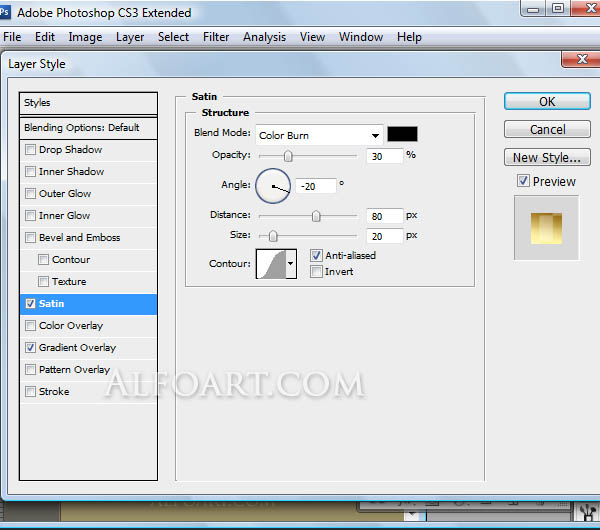Click the Angle dial control
The width and height of the screenshot is (600, 530).
[273, 186]
